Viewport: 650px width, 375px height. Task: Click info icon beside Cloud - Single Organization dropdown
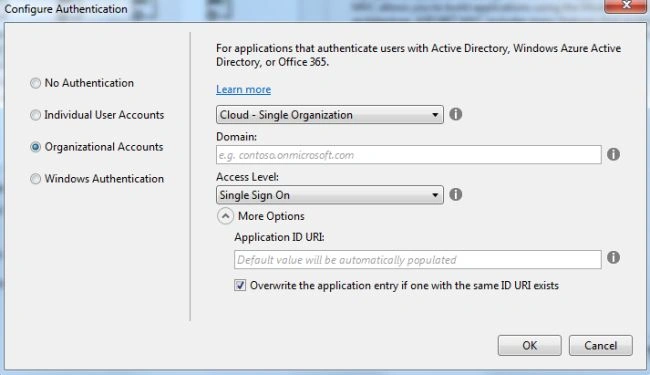pyautogui.click(x=456, y=114)
